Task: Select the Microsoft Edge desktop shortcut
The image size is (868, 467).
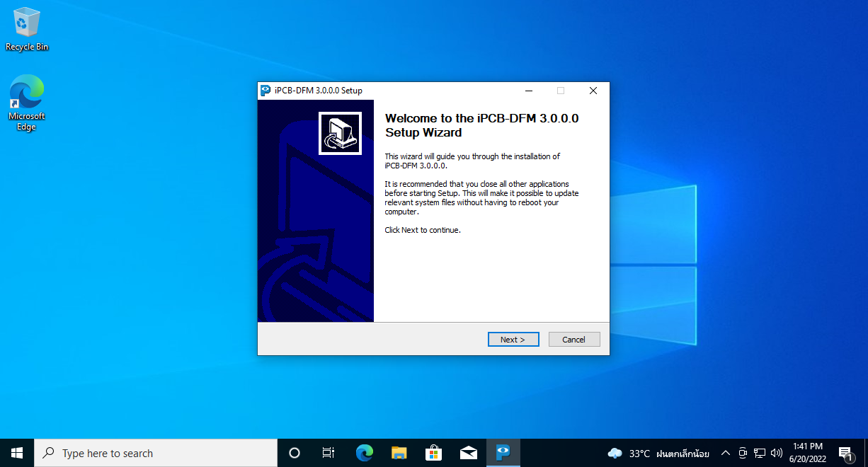Action: 27,103
